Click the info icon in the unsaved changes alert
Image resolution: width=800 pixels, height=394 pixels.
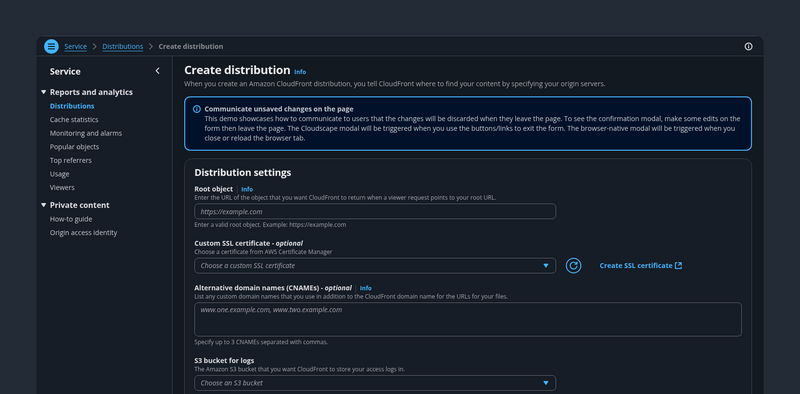pos(197,109)
